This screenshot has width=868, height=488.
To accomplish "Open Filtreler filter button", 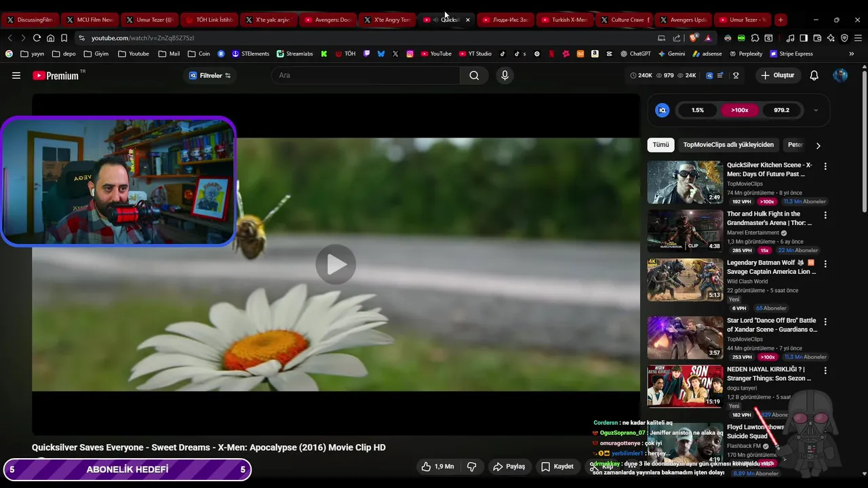I will [210, 75].
